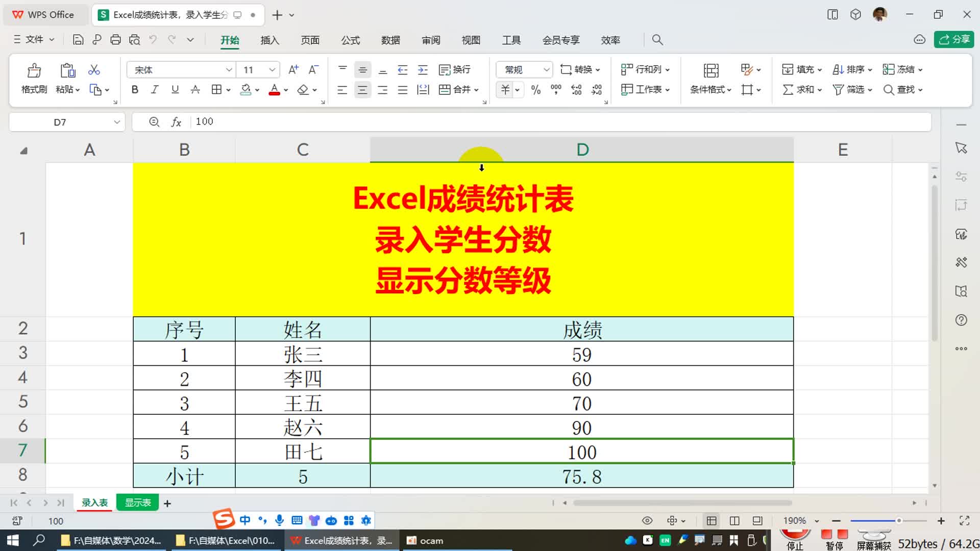Click the 分享 share button
The width and height of the screenshot is (980, 551).
[954, 39]
